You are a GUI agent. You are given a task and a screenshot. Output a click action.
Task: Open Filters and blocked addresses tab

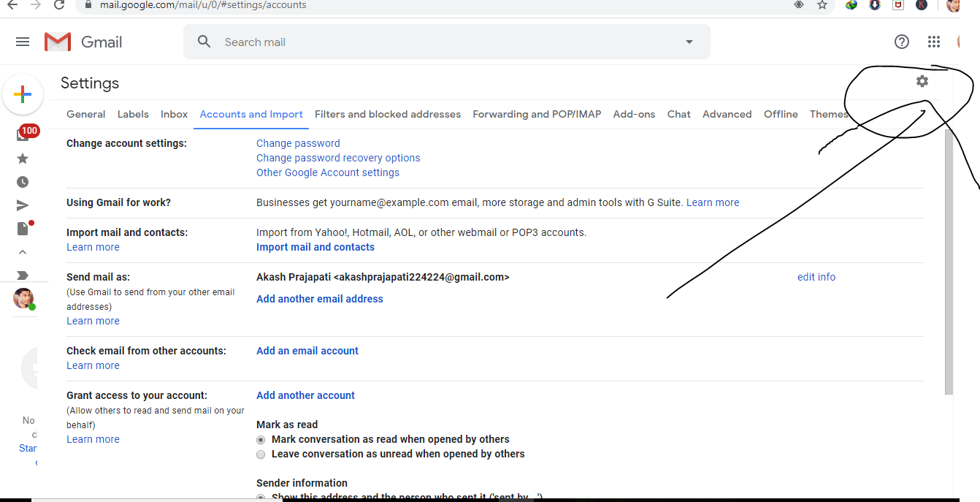tap(388, 114)
